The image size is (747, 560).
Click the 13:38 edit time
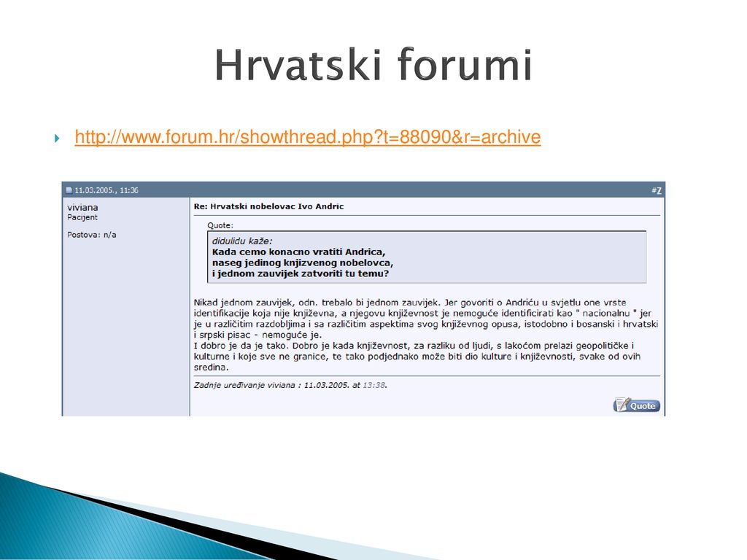[x=374, y=385]
